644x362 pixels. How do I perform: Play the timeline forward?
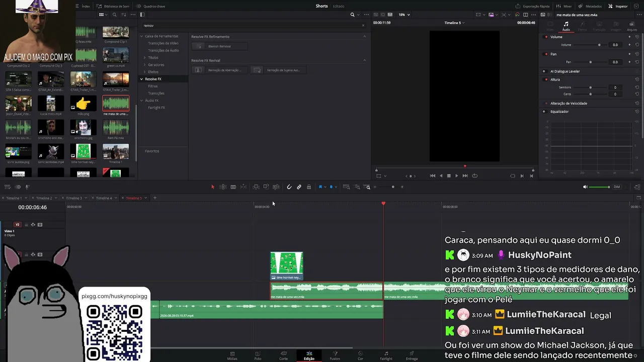click(457, 176)
